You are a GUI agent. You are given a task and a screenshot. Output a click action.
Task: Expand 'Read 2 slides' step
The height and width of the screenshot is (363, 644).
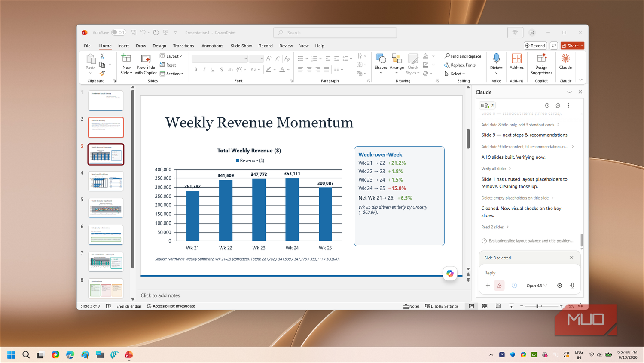[495, 227]
